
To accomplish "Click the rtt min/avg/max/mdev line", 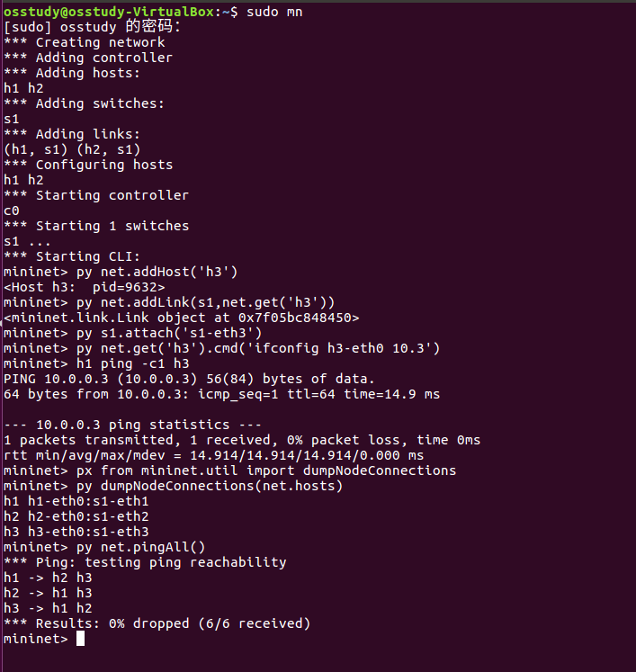I will [x=210, y=455].
